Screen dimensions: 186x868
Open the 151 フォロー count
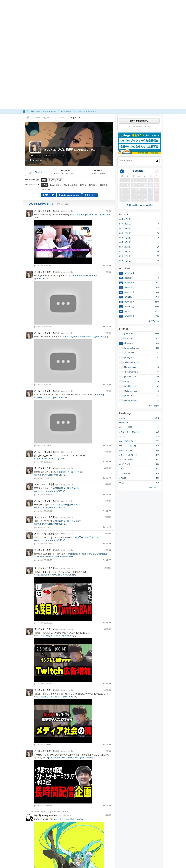click(35, 156)
